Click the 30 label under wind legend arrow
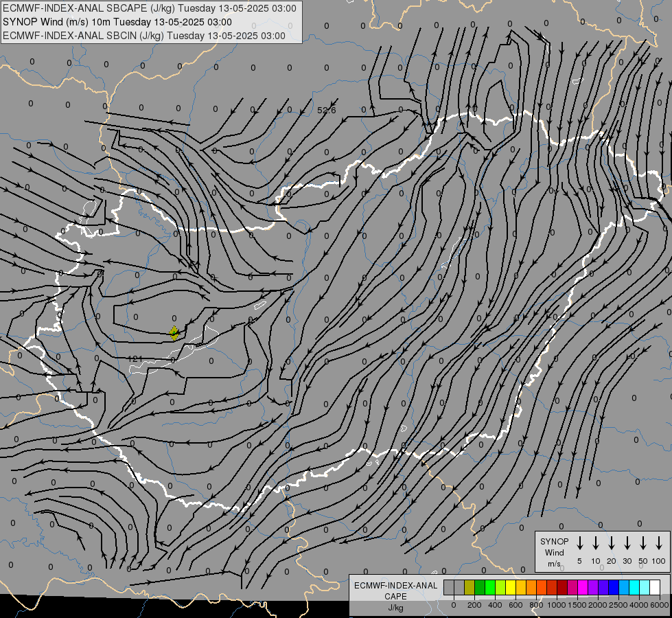This screenshot has width=672, height=618. [627, 561]
